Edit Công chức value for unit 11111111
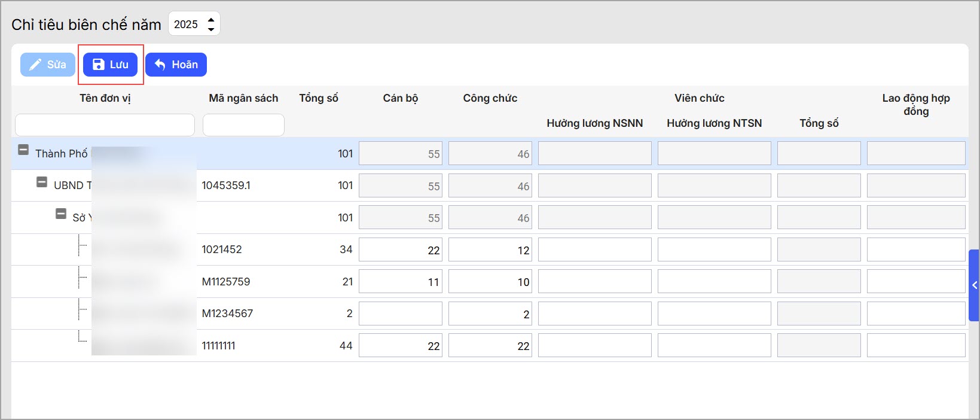The image size is (980, 420). tap(490, 346)
